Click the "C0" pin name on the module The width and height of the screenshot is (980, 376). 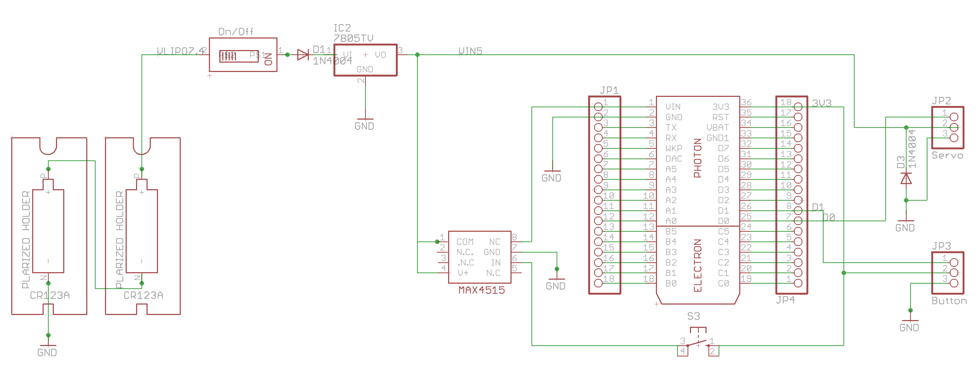[x=724, y=283]
